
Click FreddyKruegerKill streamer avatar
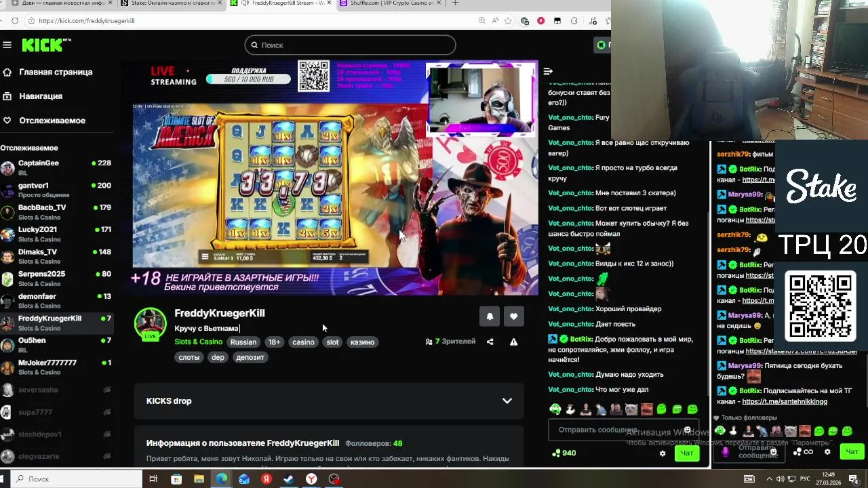[x=150, y=323]
